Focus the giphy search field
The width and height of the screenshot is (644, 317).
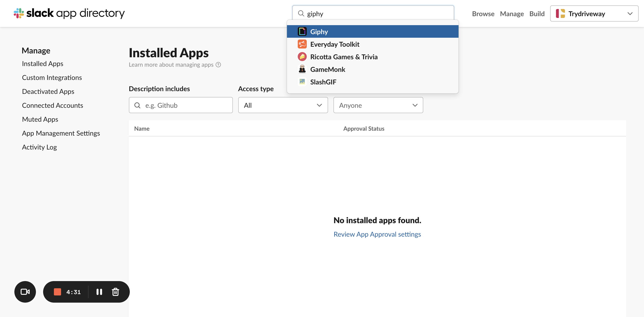373,13
